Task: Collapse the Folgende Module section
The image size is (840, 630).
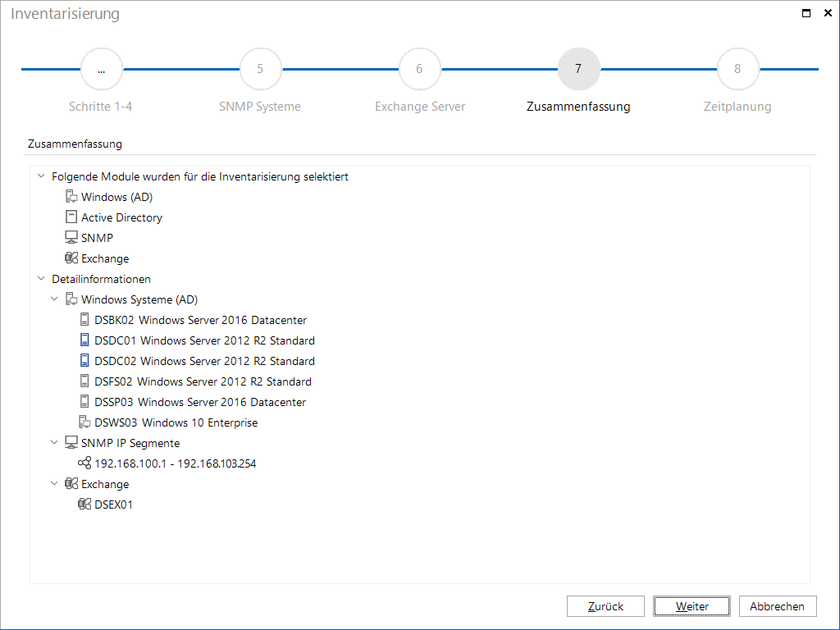Action: coord(41,176)
